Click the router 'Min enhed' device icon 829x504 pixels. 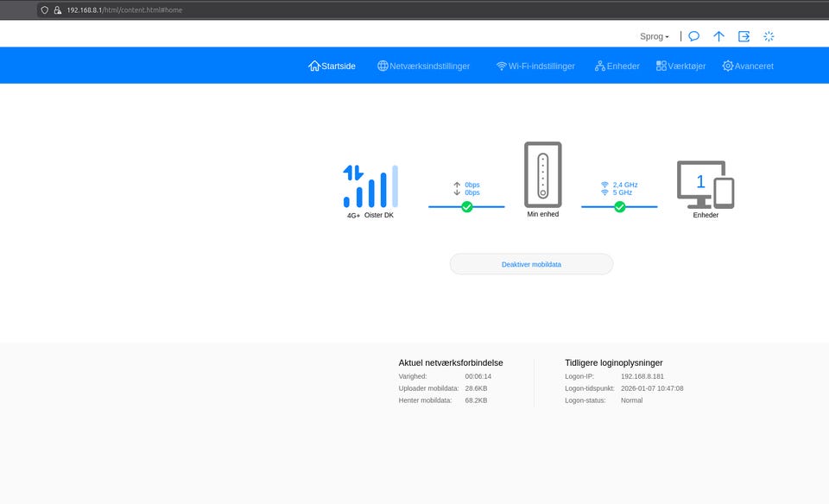pyautogui.click(x=542, y=175)
